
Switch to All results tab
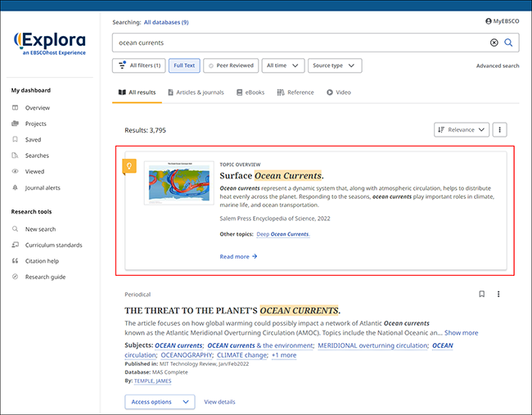pyautogui.click(x=137, y=92)
